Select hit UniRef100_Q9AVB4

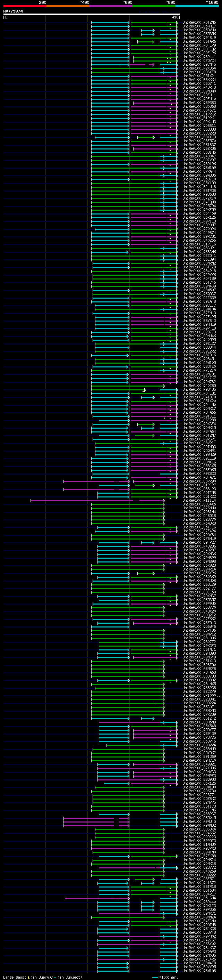tap(199, 535)
